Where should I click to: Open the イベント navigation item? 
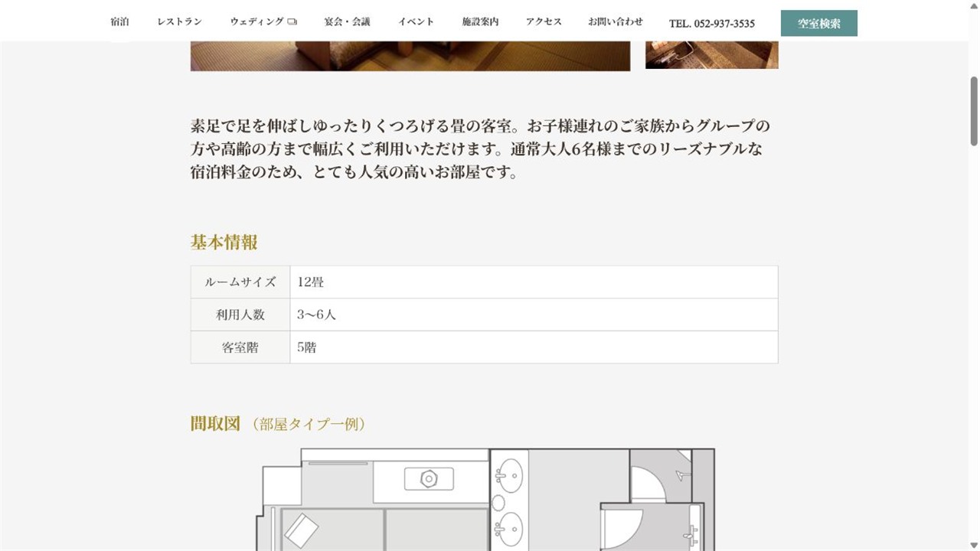point(416,22)
